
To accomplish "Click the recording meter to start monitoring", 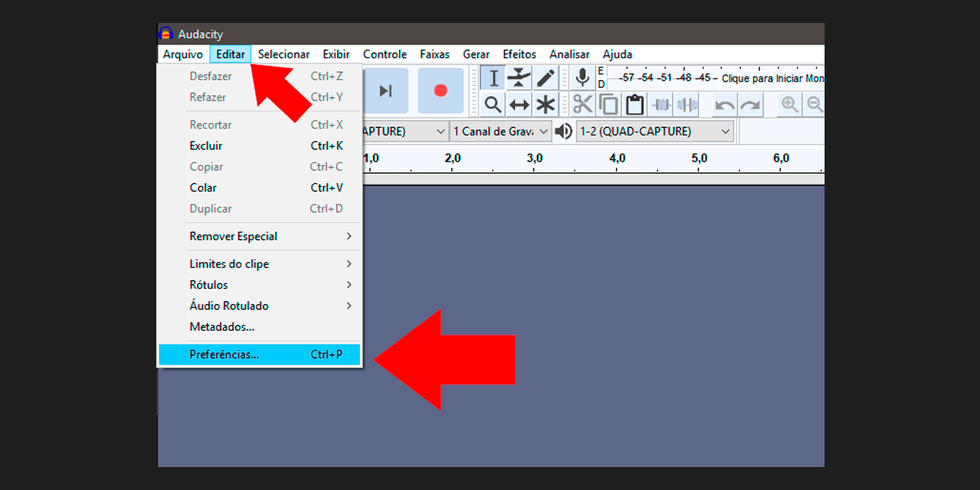I will (x=766, y=78).
